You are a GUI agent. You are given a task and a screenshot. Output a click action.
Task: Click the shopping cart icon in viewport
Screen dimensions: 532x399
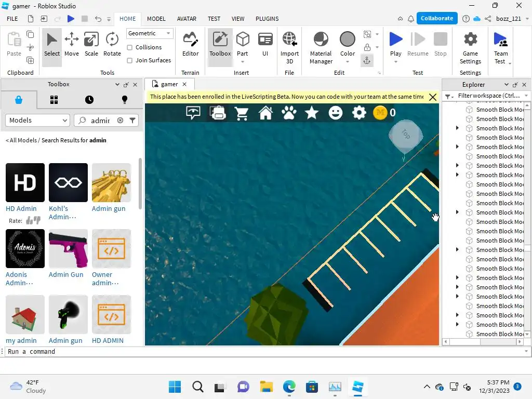[242, 113]
